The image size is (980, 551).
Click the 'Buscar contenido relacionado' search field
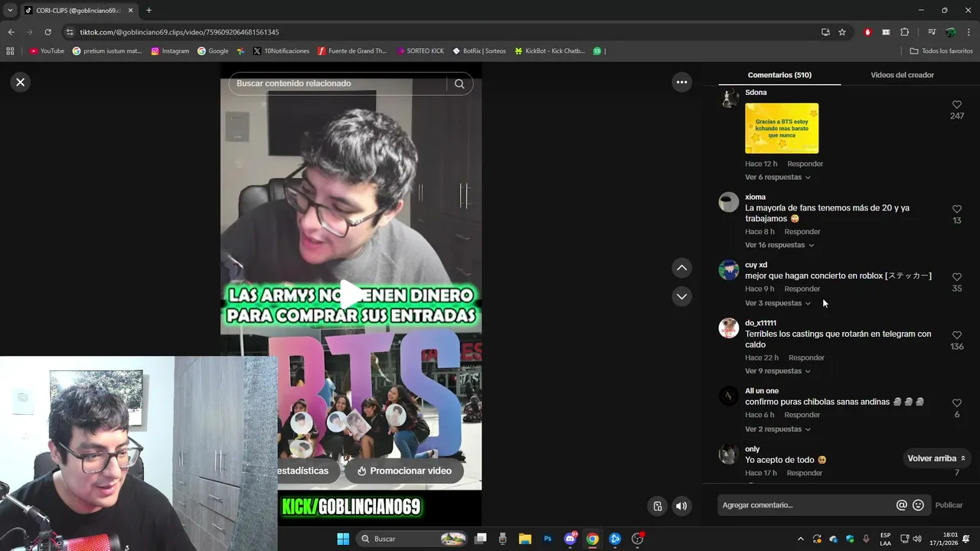point(337,83)
